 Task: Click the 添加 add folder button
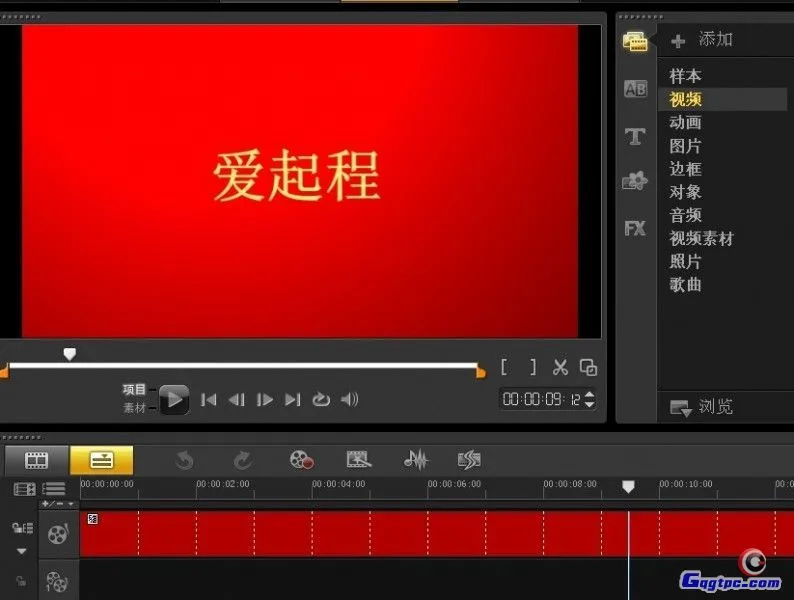[x=702, y=39]
